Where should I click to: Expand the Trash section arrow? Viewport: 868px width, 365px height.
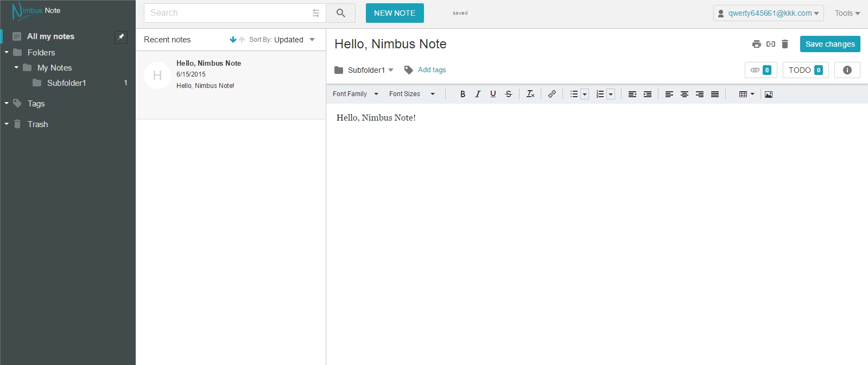click(7, 124)
